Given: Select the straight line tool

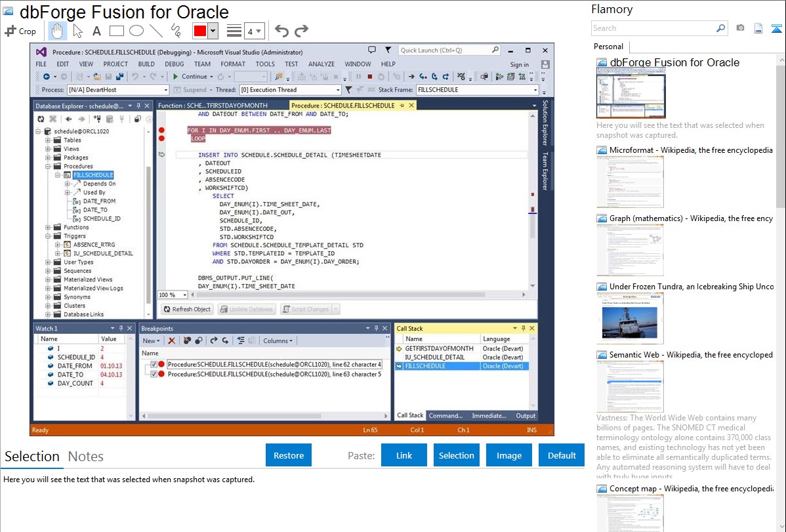Looking at the screenshot, I should 156,31.
